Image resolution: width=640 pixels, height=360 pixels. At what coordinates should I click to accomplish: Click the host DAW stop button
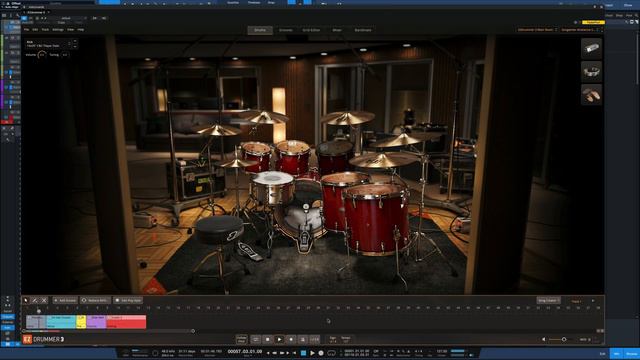tap(303, 353)
